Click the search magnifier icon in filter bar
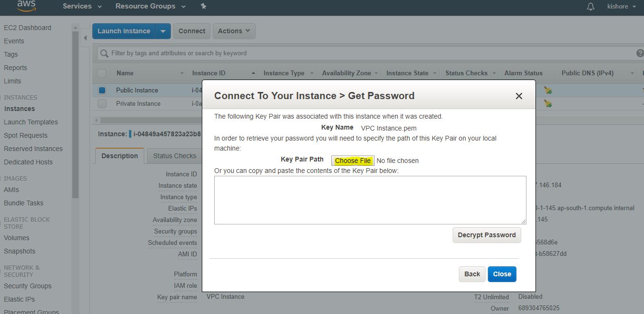 tap(104, 53)
